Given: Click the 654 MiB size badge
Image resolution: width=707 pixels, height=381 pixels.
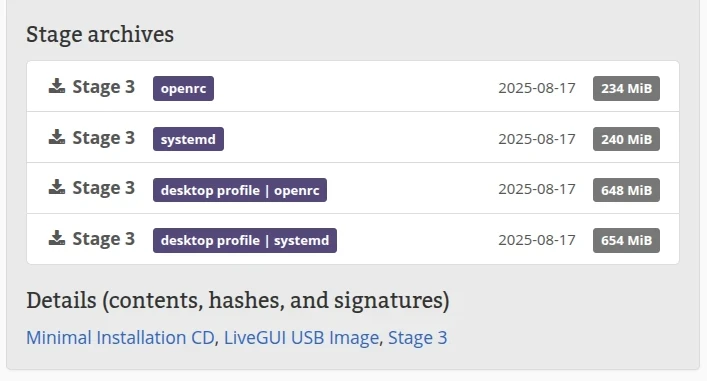Looking at the screenshot, I should point(626,240).
